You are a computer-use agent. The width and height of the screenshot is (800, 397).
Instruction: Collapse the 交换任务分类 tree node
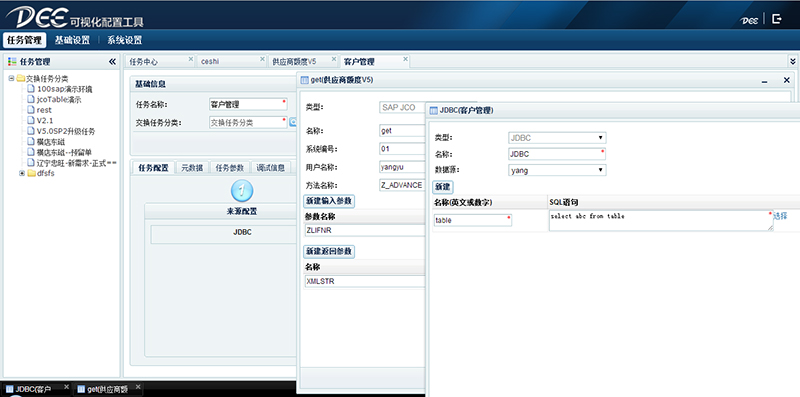(11, 79)
